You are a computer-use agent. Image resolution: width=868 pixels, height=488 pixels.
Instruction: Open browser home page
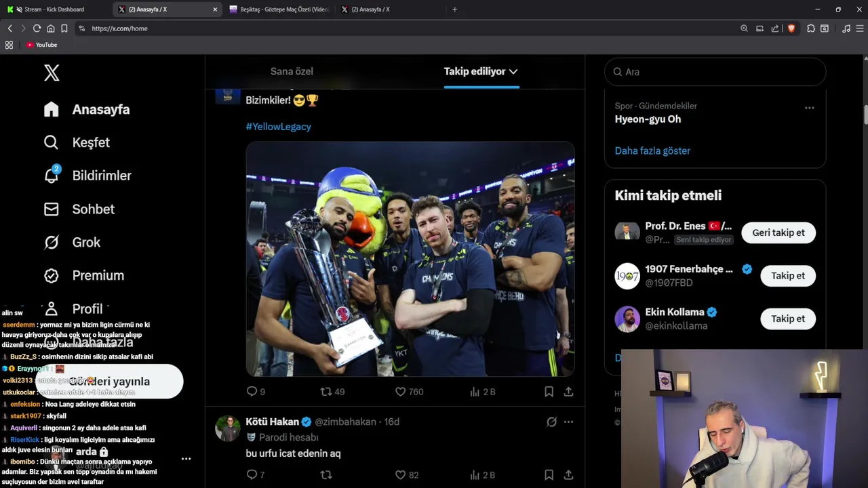[50, 28]
